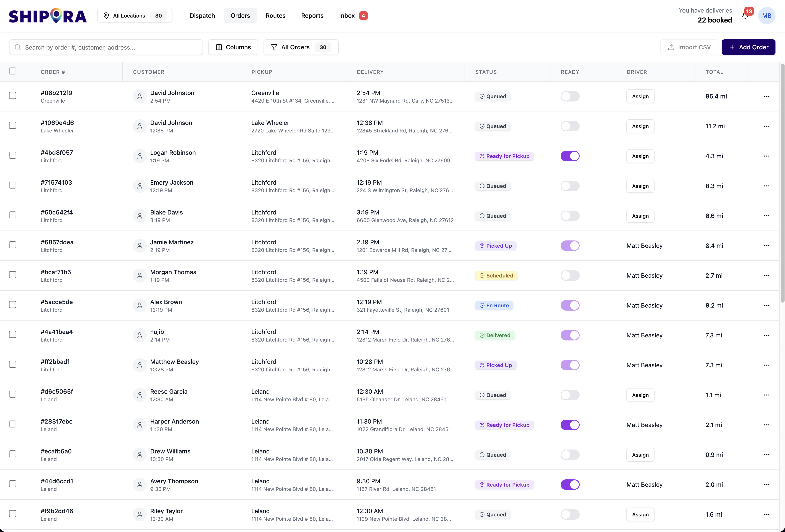This screenshot has height=532, width=785.
Task: Switch to the Dispatch tab
Action: click(x=202, y=16)
